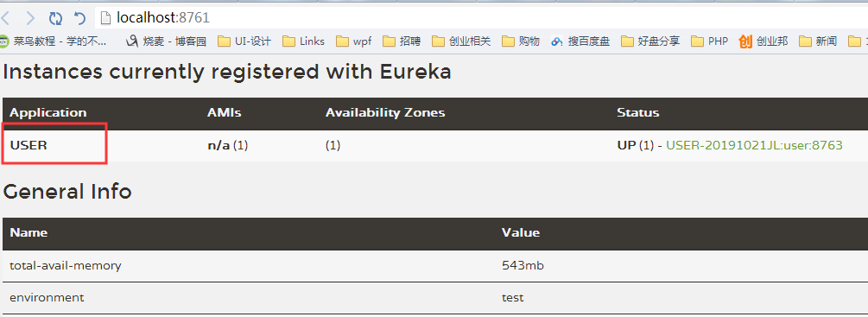
Task: Click the test environment value
Action: coord(513,298)
